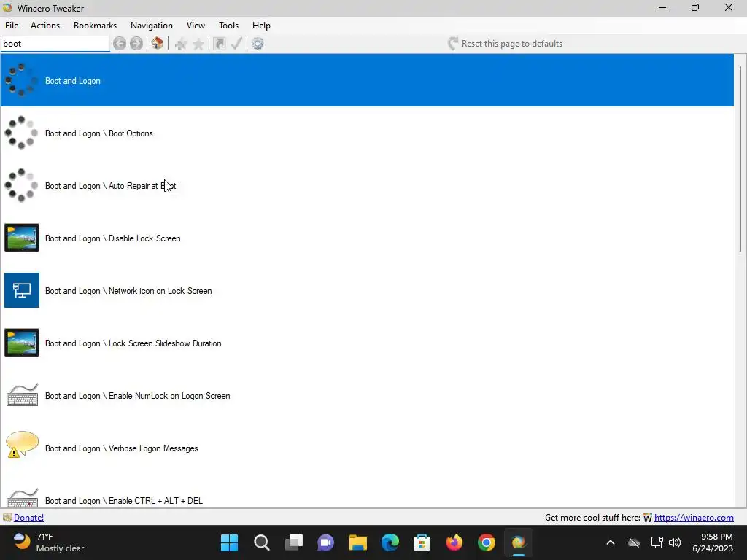Viewport: 747px width, 560px height.
Task: Click the Donate! link
Action: [28, 518]
